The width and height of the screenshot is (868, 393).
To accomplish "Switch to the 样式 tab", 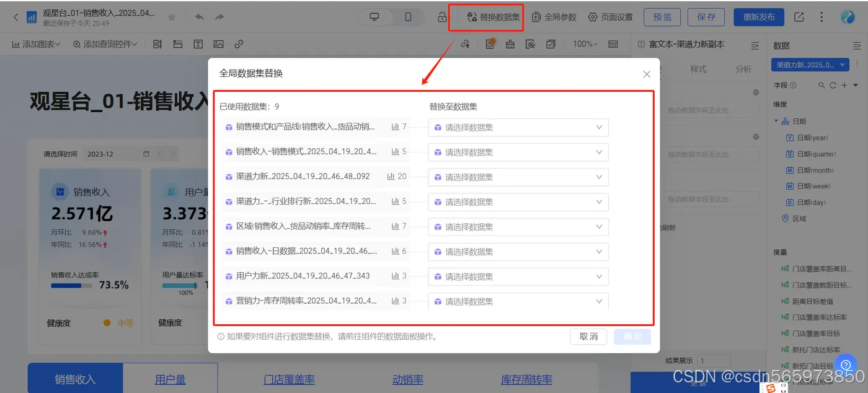I will pyautogui.click(x=698, y=69).
